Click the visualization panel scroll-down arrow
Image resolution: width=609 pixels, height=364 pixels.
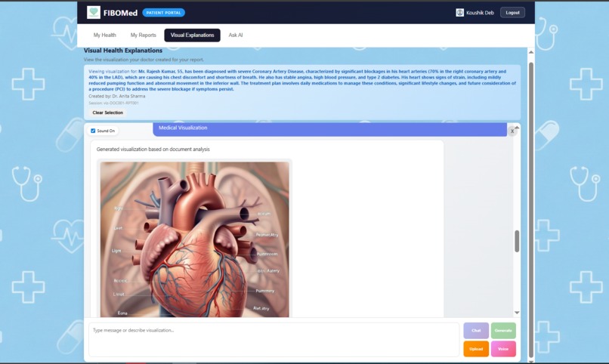(x=517, y=313)
